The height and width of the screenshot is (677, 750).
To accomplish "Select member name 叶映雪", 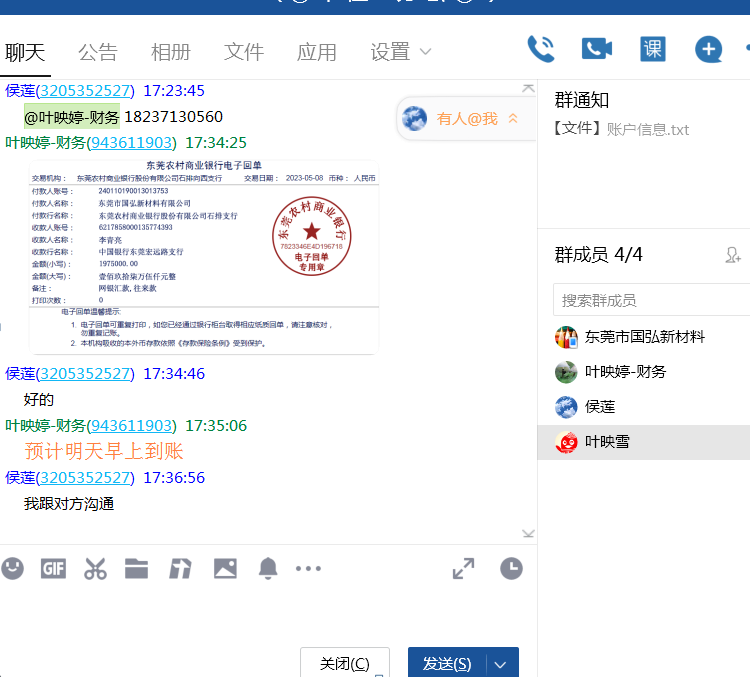I will pos(607,442).
